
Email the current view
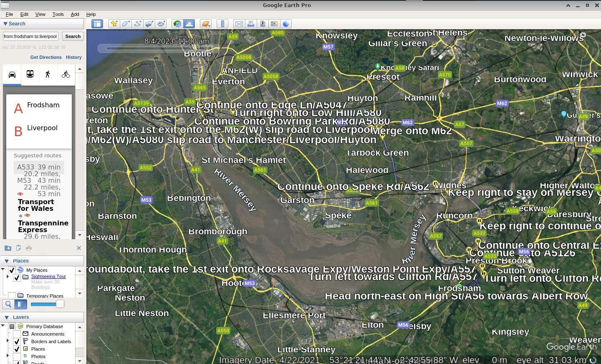(x=239, y=24)
